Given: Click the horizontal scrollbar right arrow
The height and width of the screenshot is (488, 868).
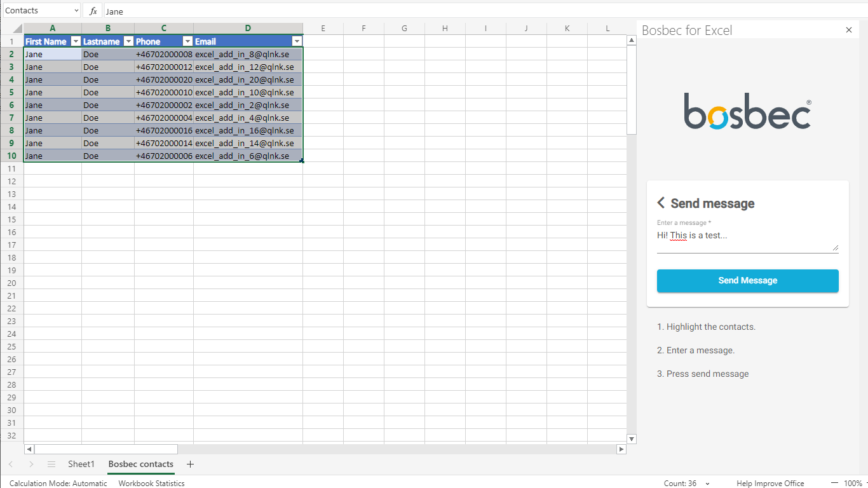Looking at the screenshot, I should click(621, 449).
